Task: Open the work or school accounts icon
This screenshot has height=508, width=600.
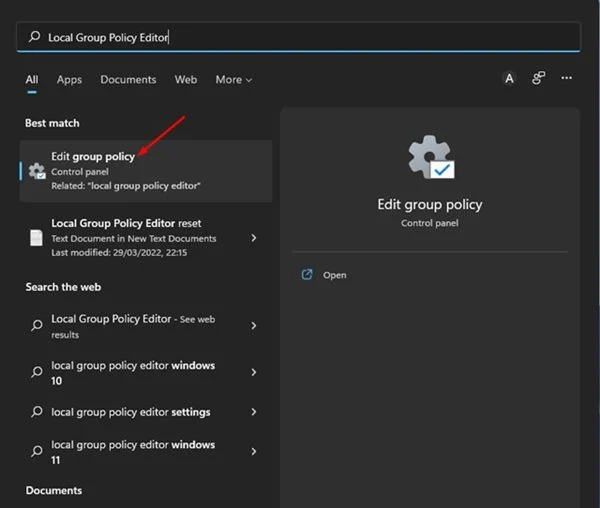Action: (538, 78)
